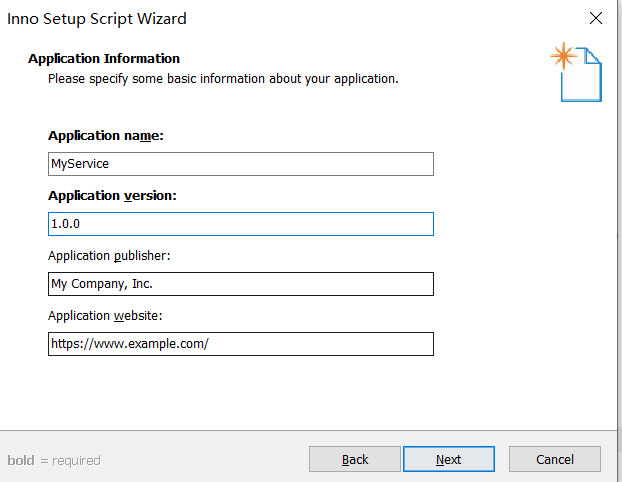Go back with the Back button
This screenshot has width=622, height=482.
click(355, 459)
